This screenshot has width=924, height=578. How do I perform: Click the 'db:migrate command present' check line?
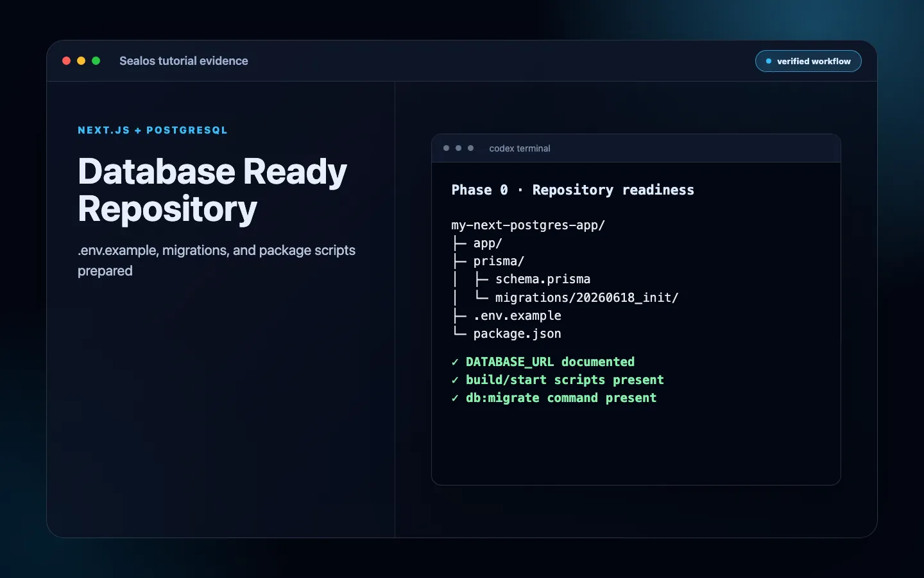tap(554, 398)
